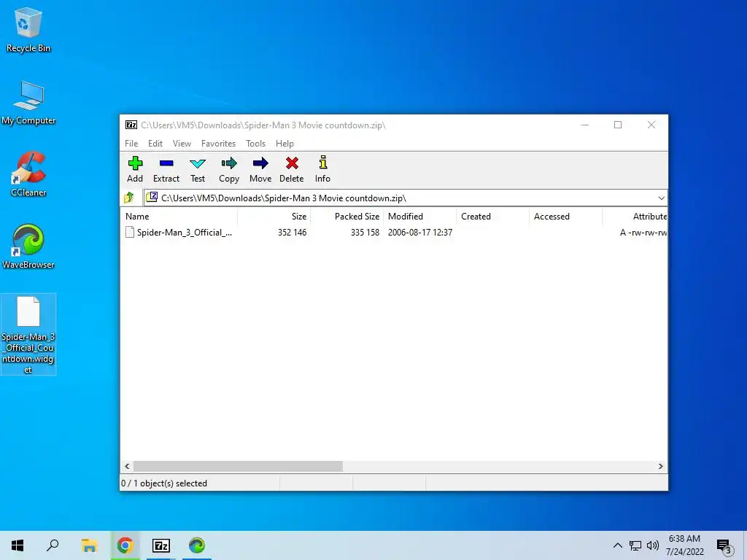Open the Windows Start menu
This screenshot has height=560, width=747.
point(18,545)
